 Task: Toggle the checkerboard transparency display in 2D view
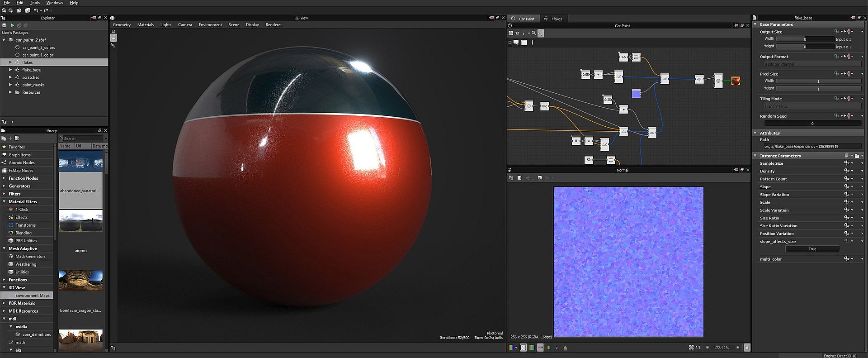[x=523, y=348]
